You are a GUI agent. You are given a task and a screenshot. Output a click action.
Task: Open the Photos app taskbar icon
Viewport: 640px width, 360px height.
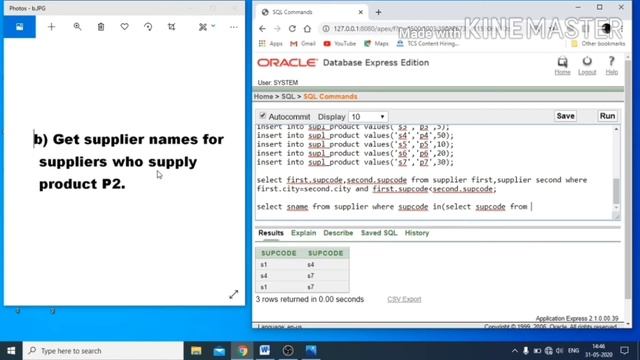click(311, 351)
